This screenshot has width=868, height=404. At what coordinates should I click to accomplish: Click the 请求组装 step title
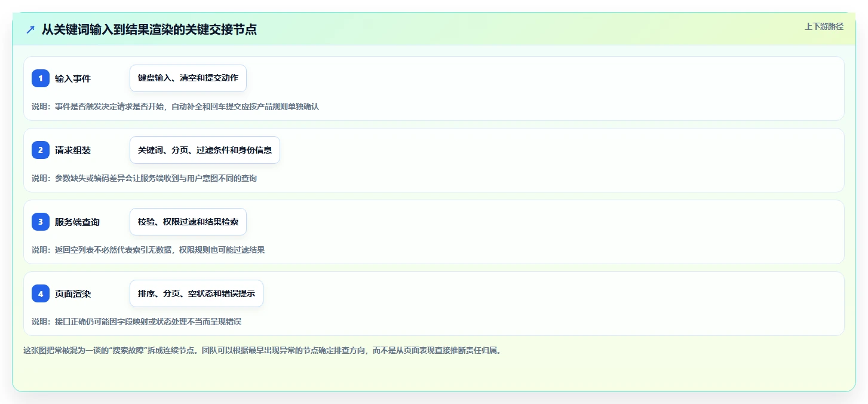[73, 150]
